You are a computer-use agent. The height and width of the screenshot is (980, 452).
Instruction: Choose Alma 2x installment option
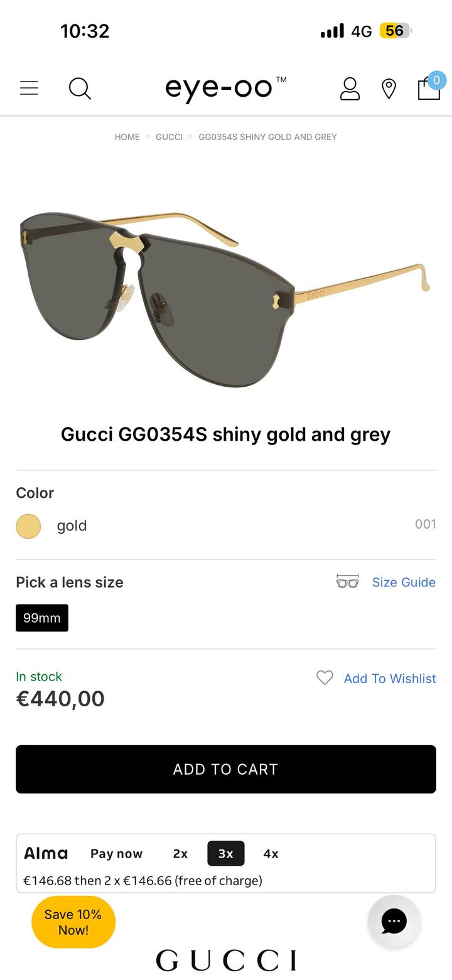click(180, 854)
